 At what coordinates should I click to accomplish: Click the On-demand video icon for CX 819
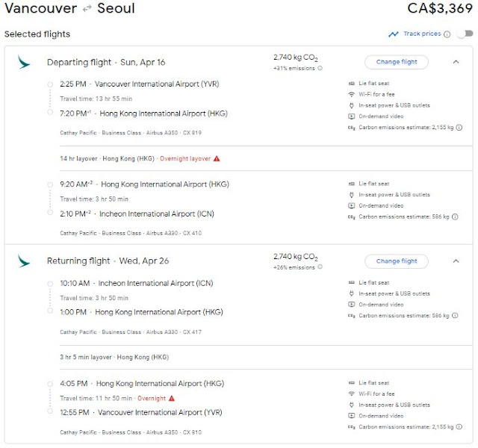pyautogui.click(x=352, y=116)
